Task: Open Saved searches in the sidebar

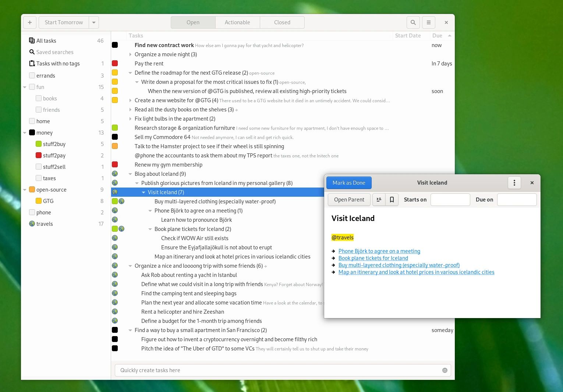Action: (x=54, y=52)
